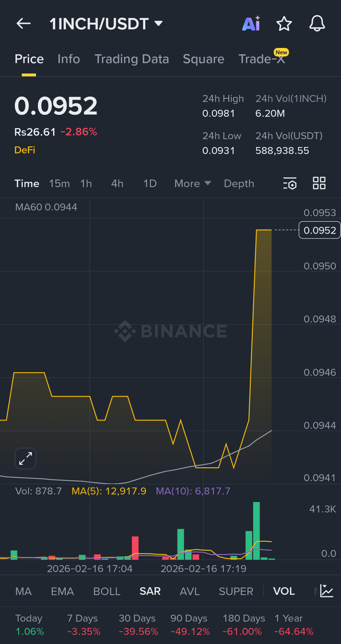The height and width of the screenshot is (644, 341).
Task: Select the 15m interval
Action: 59,183
